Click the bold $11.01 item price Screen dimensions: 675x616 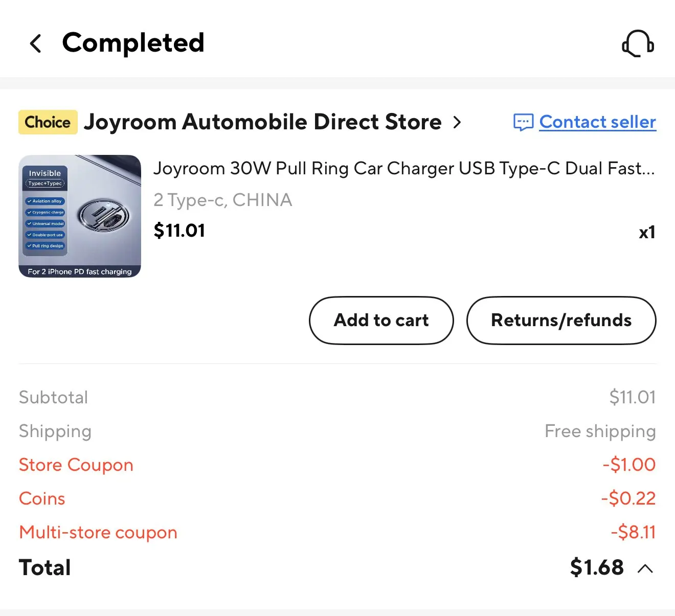point(179,231)
